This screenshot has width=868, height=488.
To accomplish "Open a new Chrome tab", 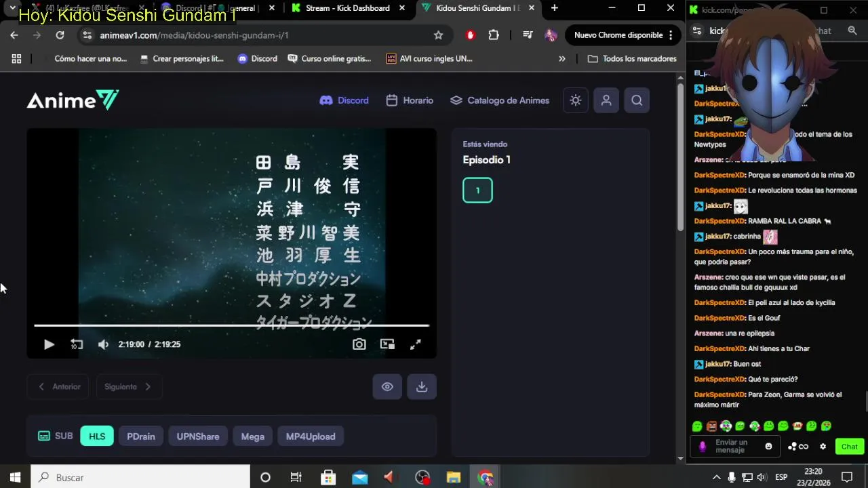I will [554, 8].
